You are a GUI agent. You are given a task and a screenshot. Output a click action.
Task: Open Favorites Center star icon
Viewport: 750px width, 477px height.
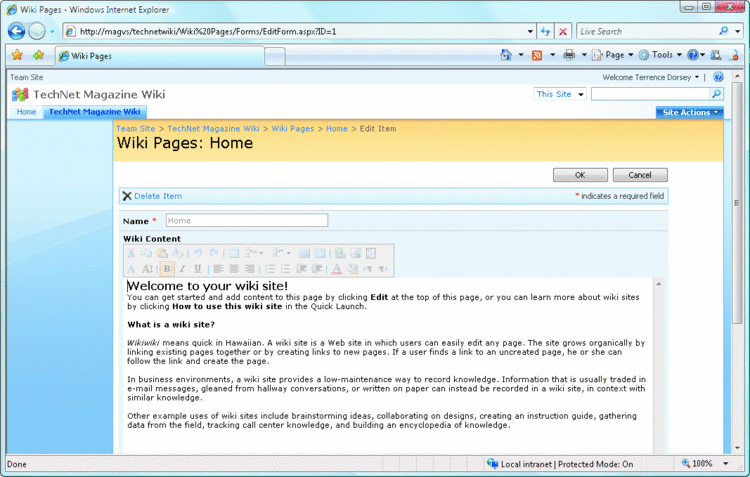17,55
